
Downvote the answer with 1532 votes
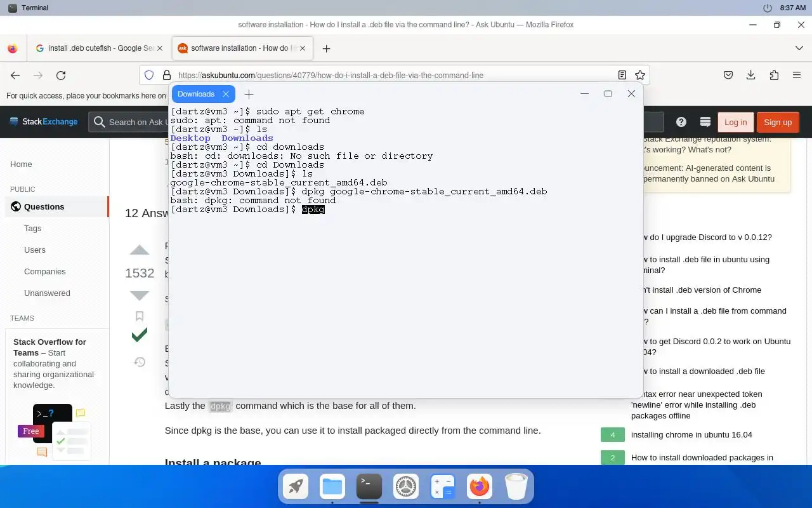[140, 295]
